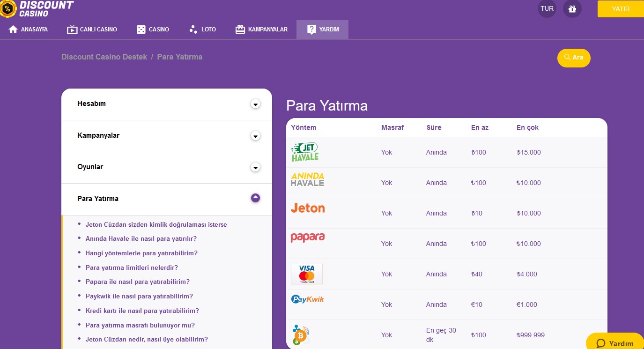Image resolution: width=644 pixels, height=349 pixels.
Task: Click the Anında Havale payment logo
Action: pyautogui.click(x=307, y=179)
